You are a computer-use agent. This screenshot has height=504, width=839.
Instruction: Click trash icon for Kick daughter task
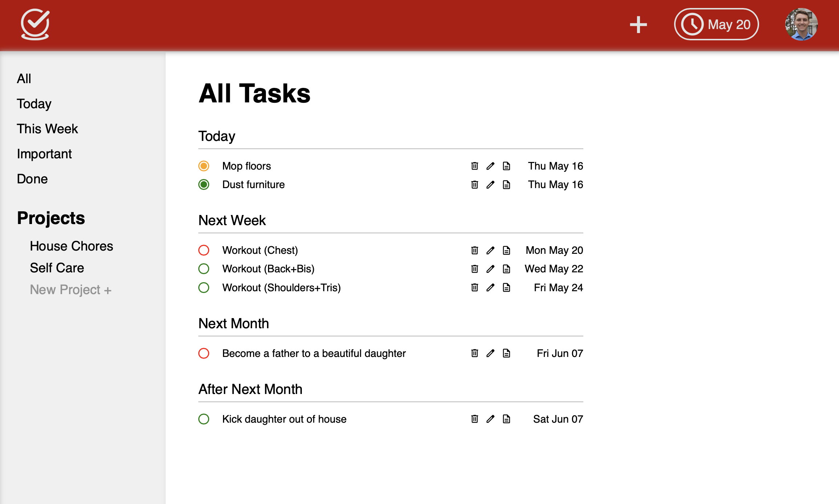[474, 419]
